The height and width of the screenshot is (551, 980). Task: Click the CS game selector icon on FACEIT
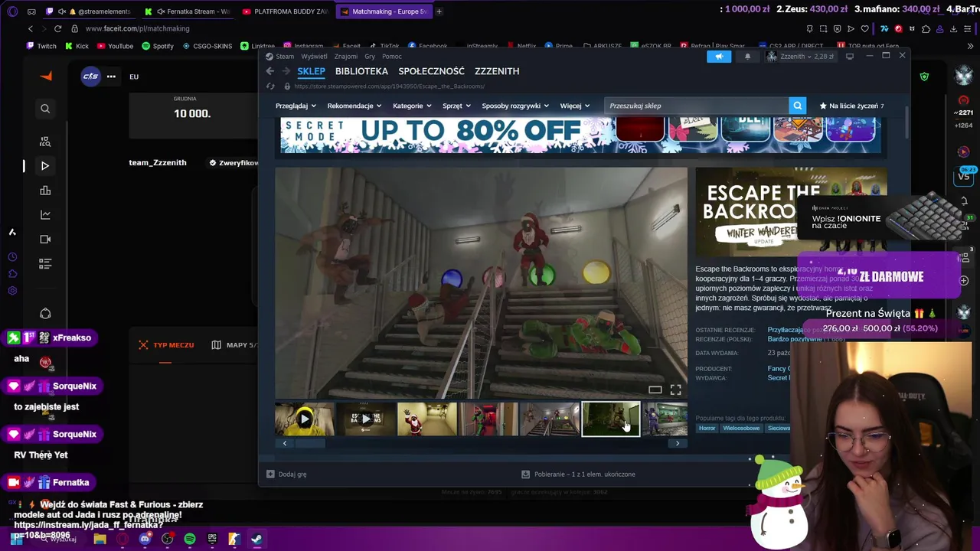pyautogui.click(x=90, y=76)
